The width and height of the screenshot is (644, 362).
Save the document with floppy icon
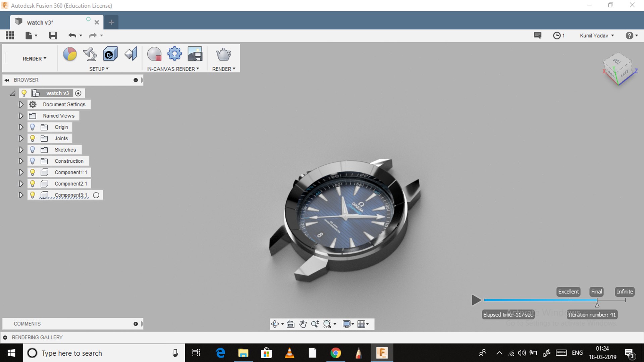pyautogui.click(x=53, y=35)
